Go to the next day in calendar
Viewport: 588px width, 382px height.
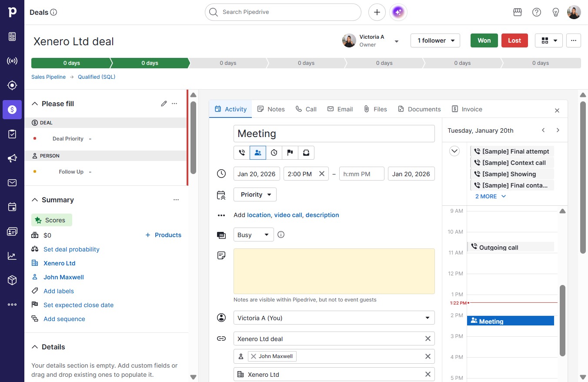[558, 130]
